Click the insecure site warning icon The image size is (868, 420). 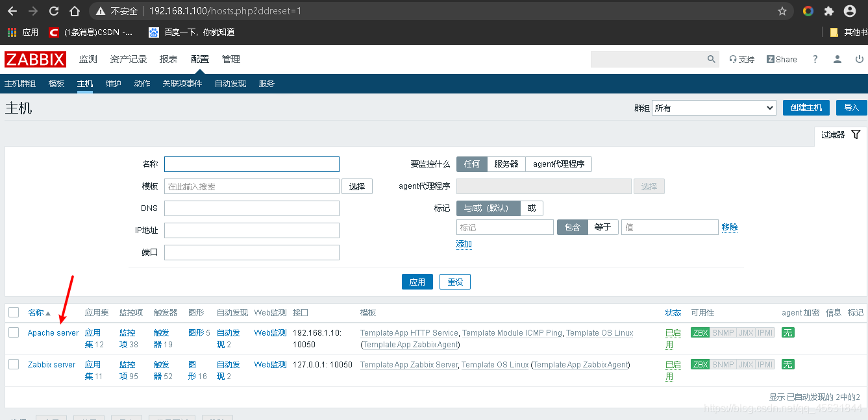(100, 11)
